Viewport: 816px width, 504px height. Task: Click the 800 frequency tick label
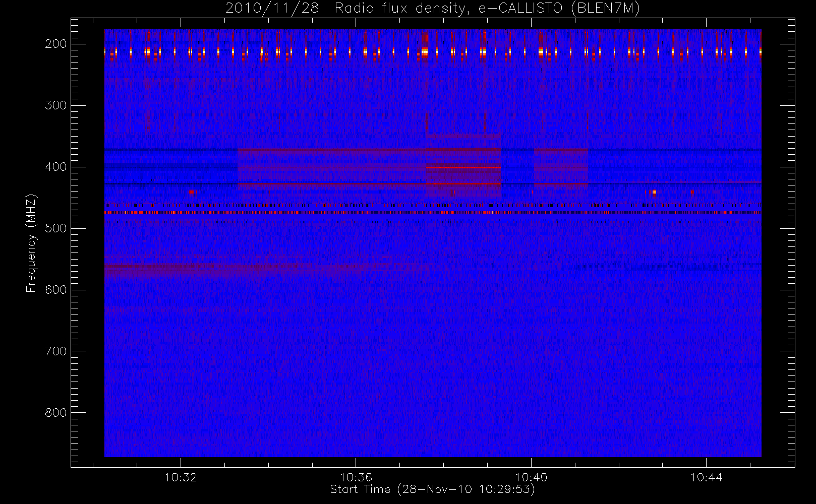tap(56, 413)
